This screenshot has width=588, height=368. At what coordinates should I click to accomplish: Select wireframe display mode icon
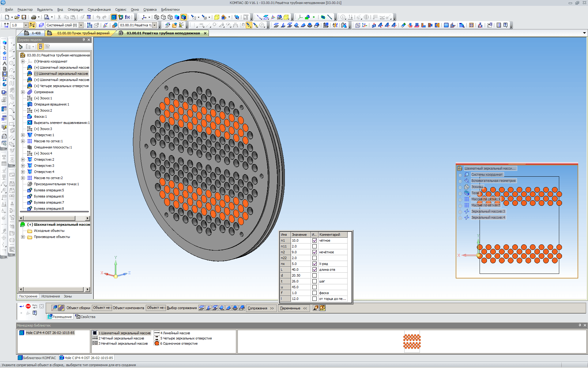pyautogui.click(x=156, y=17)
